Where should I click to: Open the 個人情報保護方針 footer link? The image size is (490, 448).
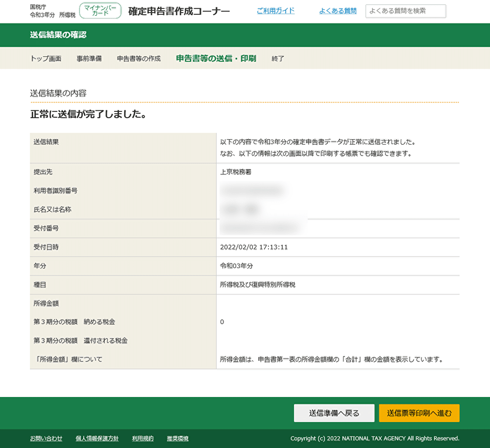click(97, 438)
